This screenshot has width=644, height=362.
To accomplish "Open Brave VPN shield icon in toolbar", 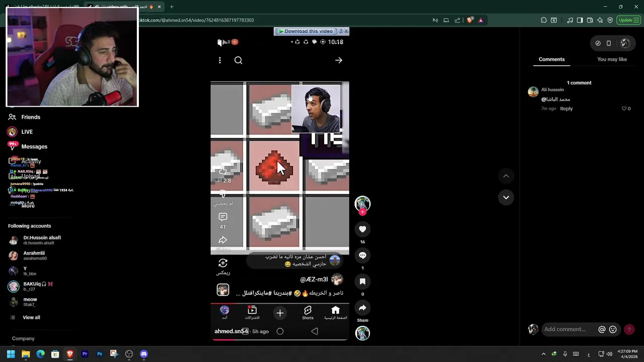I will click(x=610, y=20).
